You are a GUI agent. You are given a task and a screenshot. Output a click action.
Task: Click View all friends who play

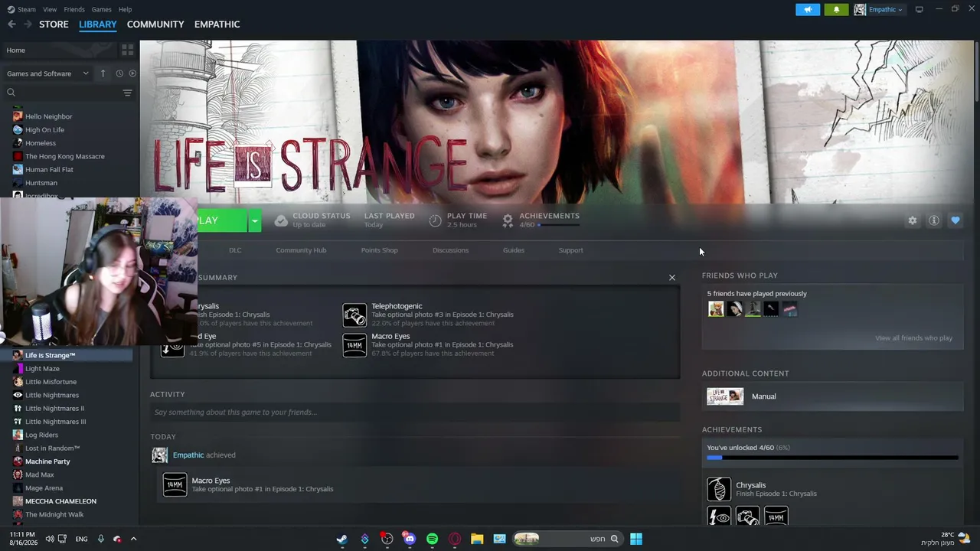[913, 338]
